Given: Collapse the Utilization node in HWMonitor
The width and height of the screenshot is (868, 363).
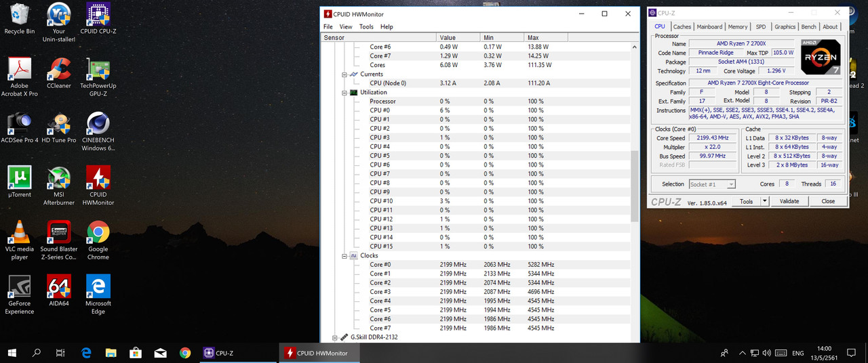Looking at the screenshot, I should pos(344,92).
